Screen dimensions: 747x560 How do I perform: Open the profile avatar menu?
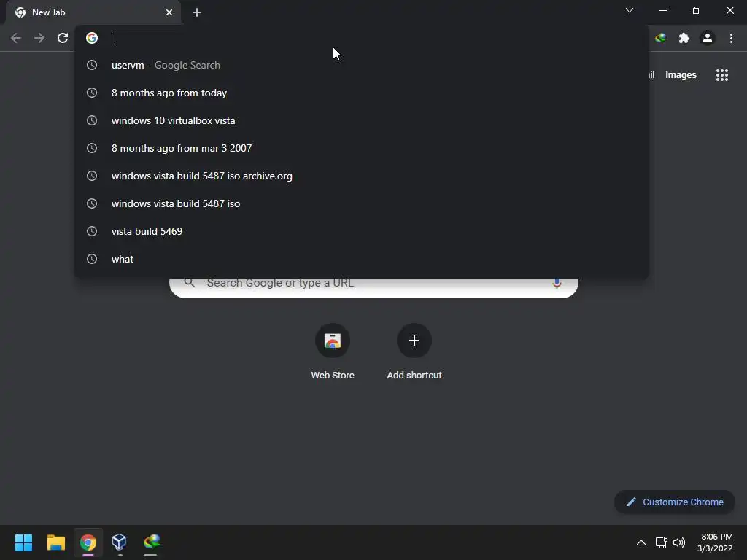[708, 38]
